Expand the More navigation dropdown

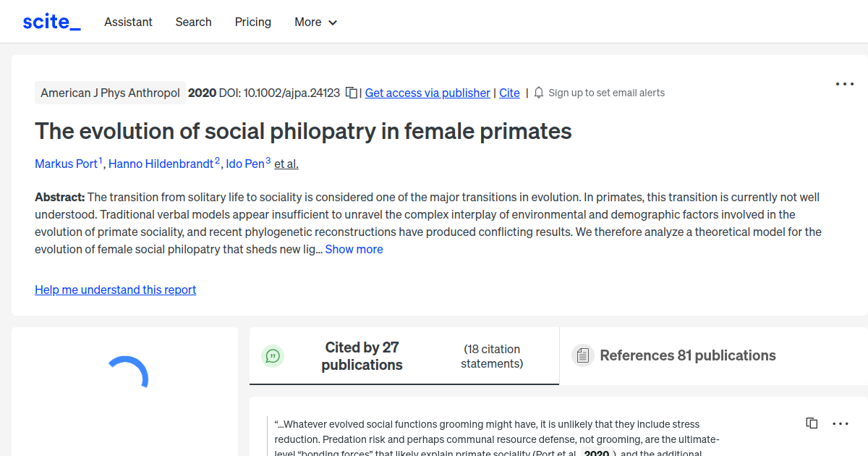[315, 22]
